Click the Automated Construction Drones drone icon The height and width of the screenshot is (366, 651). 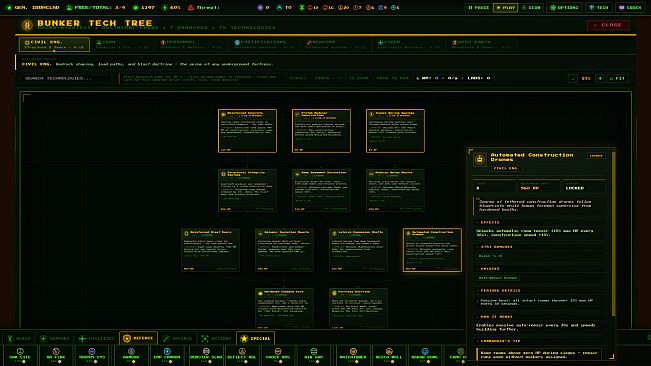click(x=480, y=159)
